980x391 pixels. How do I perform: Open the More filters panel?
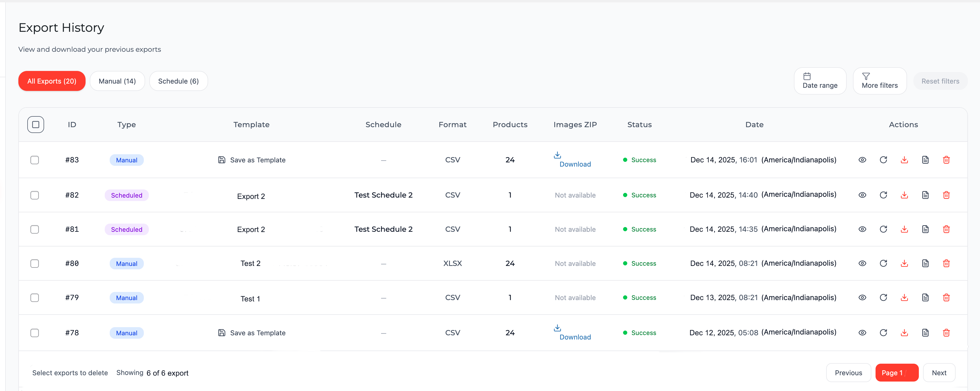point(879,81)
